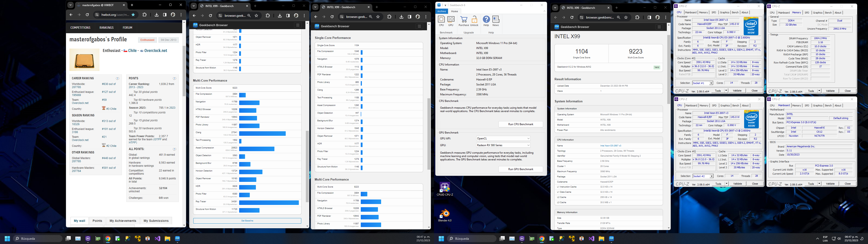This screenshot has height=244, width=868.
Task: Open new tab in HWBOT Chrome window
Action: 132,5
